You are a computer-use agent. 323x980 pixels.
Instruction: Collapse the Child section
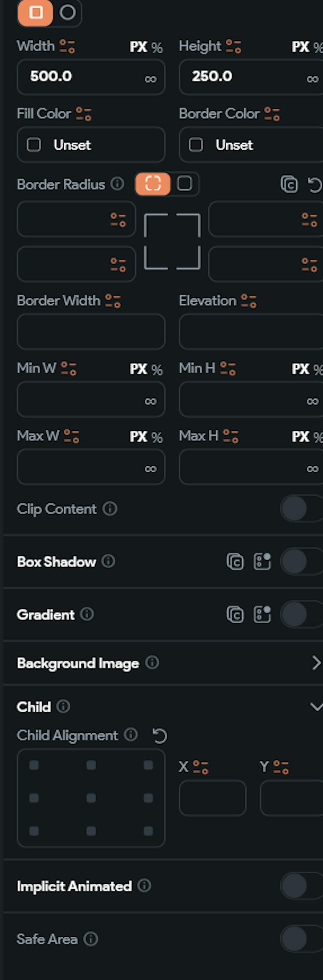click(315, 707)
